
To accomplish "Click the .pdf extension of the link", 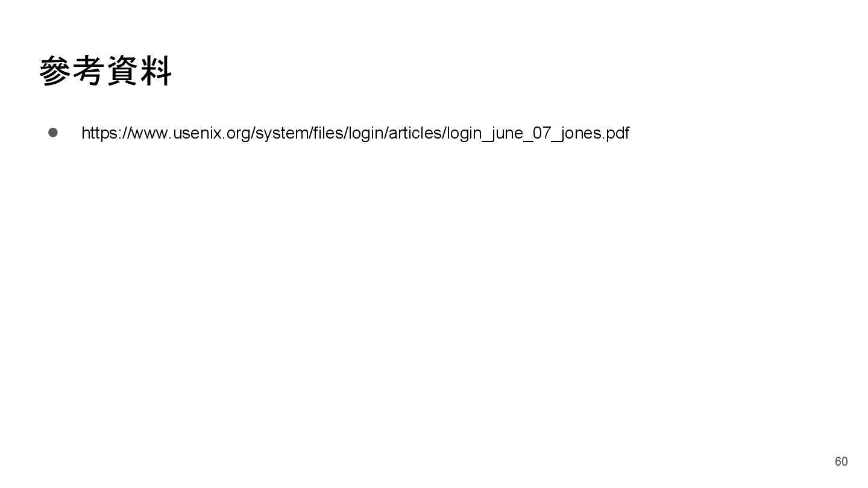I will pyautogui.click(x=615, y=133).
